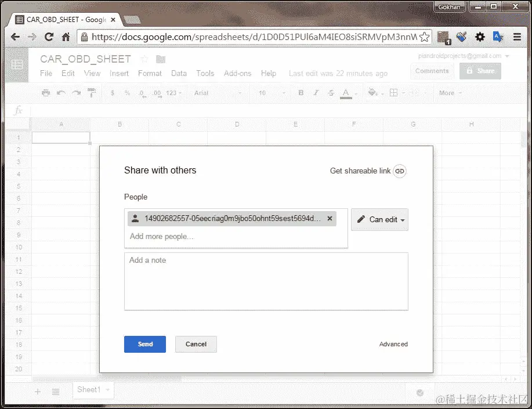The height and width of the screenshot is (409, 532).
Task: Select column B header
Action: coord(120,124)
